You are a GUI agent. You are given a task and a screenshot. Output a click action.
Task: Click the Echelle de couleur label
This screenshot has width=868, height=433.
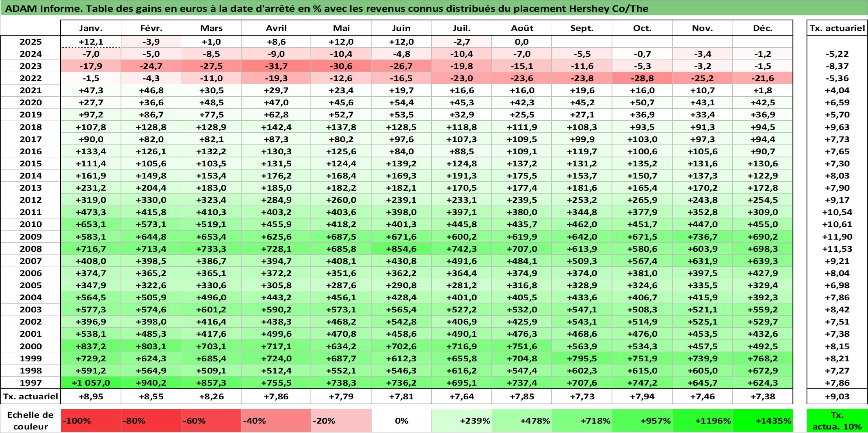point(31,421)
